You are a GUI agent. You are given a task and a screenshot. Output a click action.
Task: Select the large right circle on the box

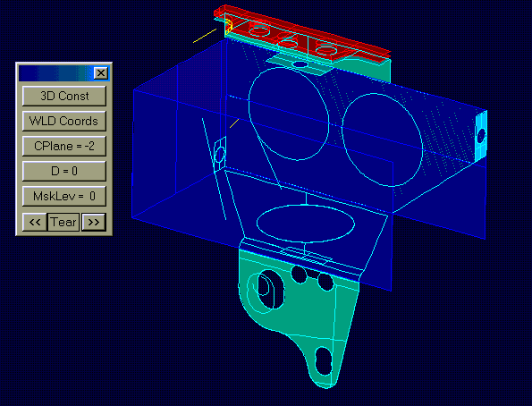(x=383, y=140)
